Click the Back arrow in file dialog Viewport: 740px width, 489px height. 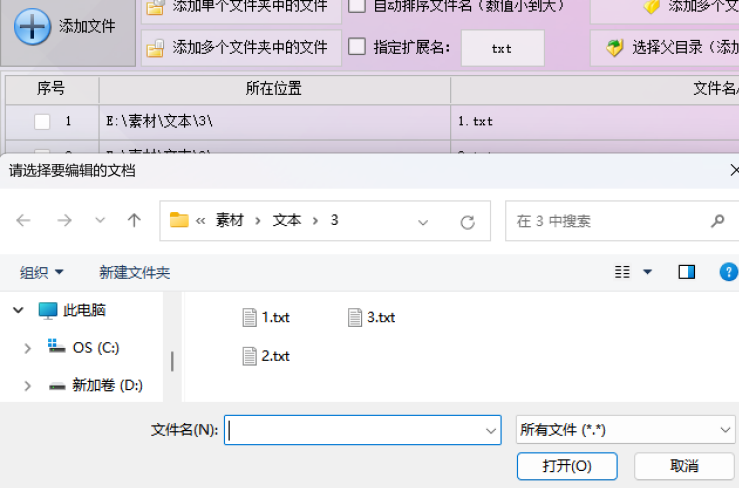coord(23,220)
